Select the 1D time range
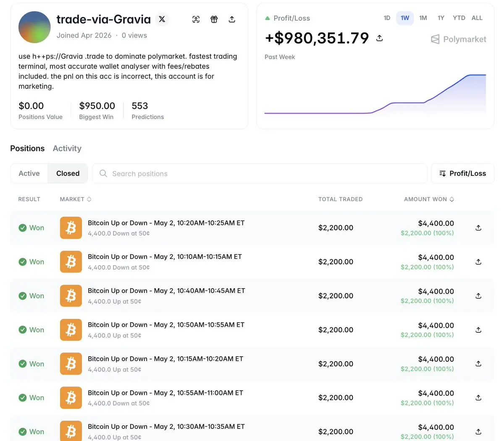 [387, 18]
